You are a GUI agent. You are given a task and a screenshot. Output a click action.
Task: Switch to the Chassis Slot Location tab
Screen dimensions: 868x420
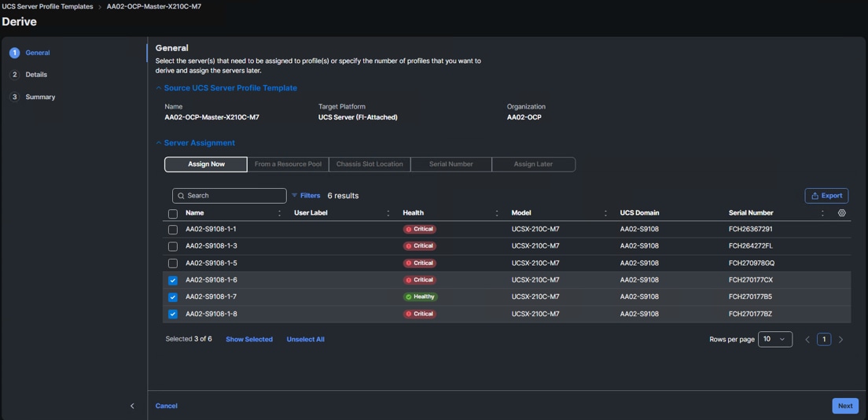[370, 164]
